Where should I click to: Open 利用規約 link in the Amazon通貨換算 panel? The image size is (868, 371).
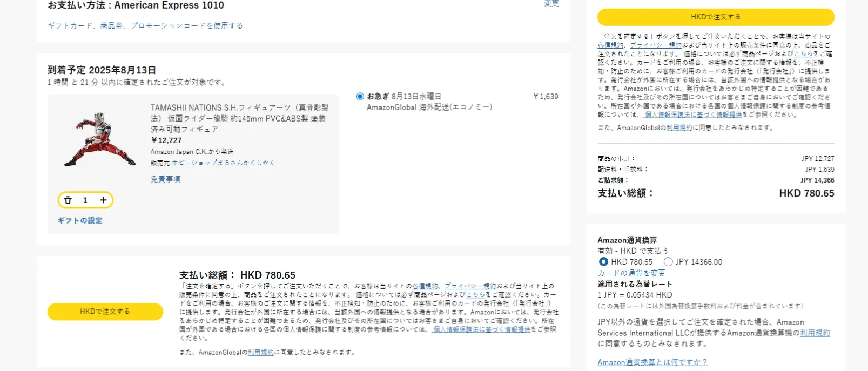[x=815, y=333]
